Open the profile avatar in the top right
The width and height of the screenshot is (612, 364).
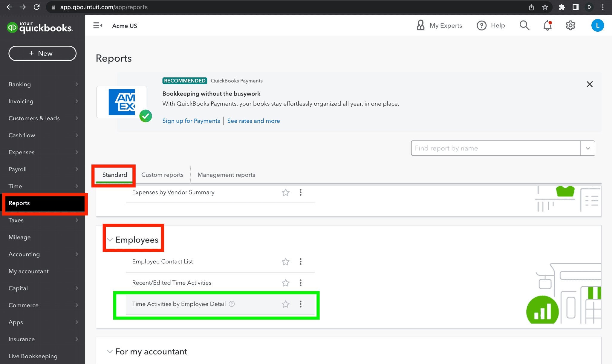coord(597,25)
